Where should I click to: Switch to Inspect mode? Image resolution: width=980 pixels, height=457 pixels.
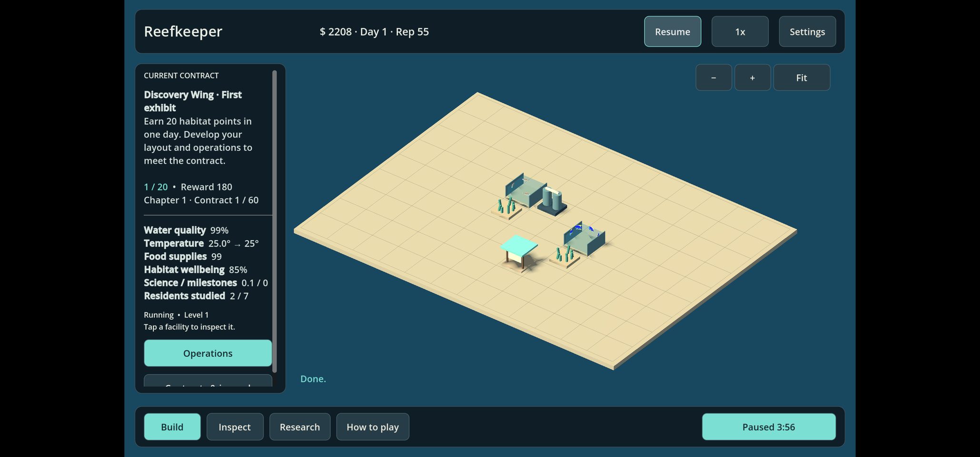click(235, 427)
